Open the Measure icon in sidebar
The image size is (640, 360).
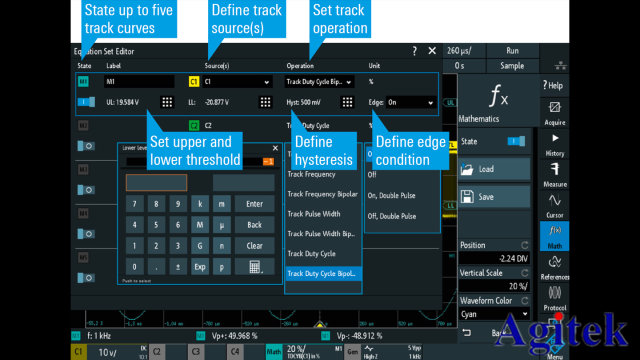point(554,175)
